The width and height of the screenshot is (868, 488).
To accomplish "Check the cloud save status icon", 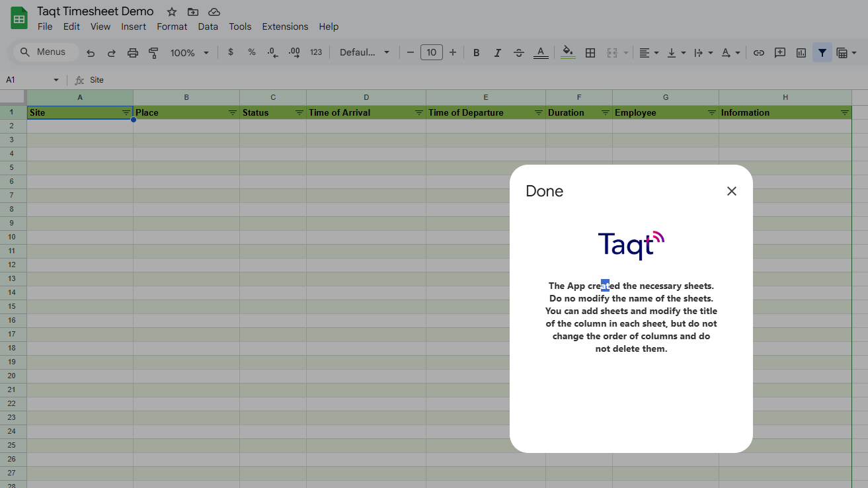I will (x=214, y=12).
